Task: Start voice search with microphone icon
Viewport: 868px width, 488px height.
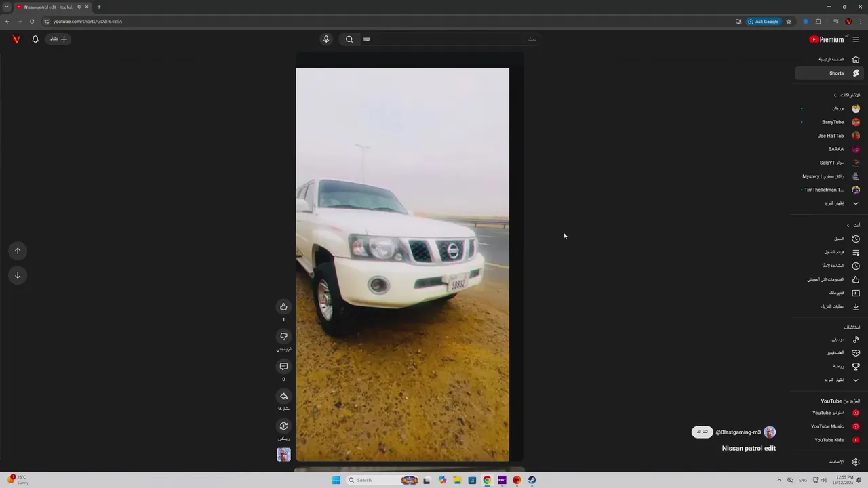Action: tap(326, 39)
